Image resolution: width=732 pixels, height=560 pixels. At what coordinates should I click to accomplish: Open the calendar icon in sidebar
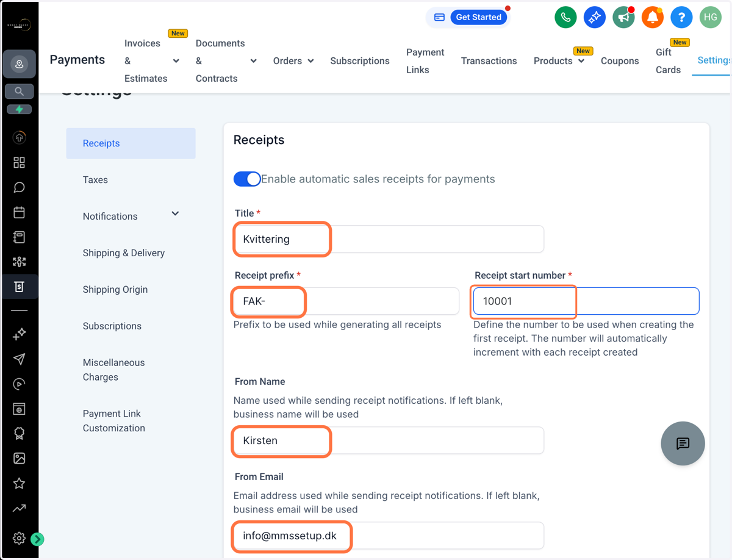point(19,212)
